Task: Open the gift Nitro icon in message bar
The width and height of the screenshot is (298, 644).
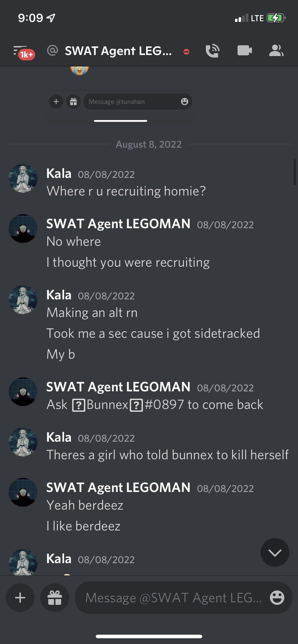Action: (x=55, y=598)
